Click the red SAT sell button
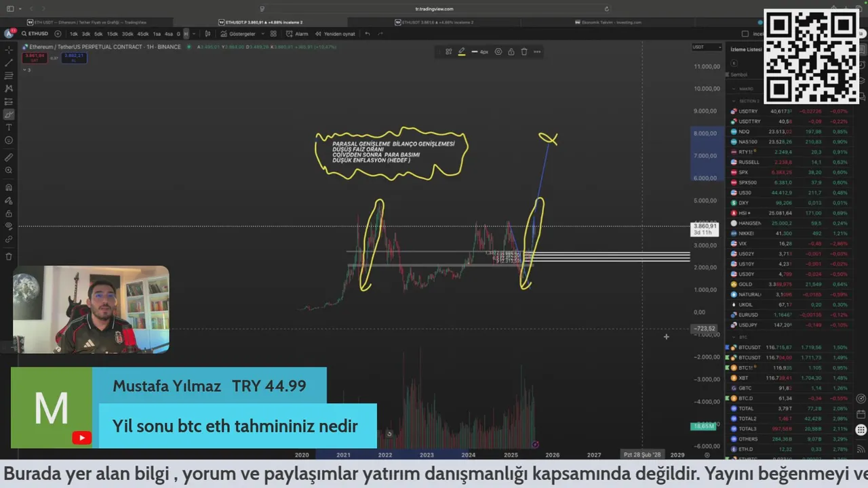The image size is (868, 488). pyautogui.click(x=35, y=58)
